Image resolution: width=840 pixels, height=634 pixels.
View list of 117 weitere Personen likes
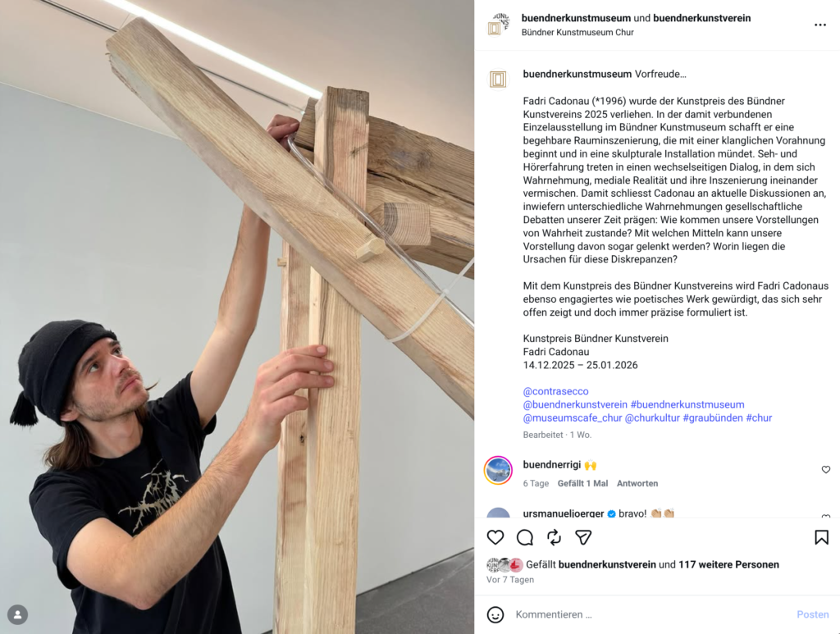[x=728, y=564]
